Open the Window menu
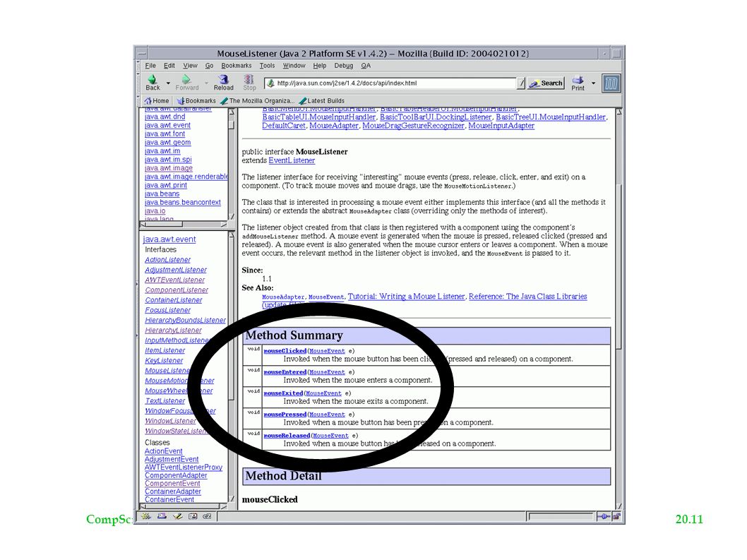747x560 pixels. (x=294, y=66)
